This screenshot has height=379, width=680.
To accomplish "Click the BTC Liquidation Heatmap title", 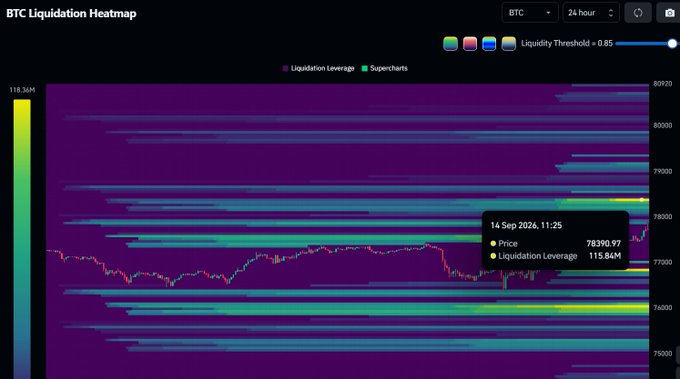I will tap(71, 13).
